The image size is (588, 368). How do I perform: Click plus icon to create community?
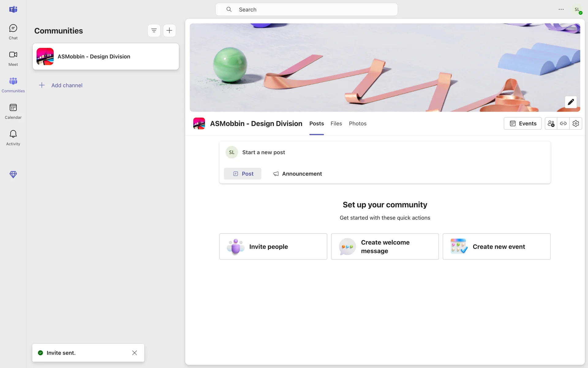tap(169, 30)
